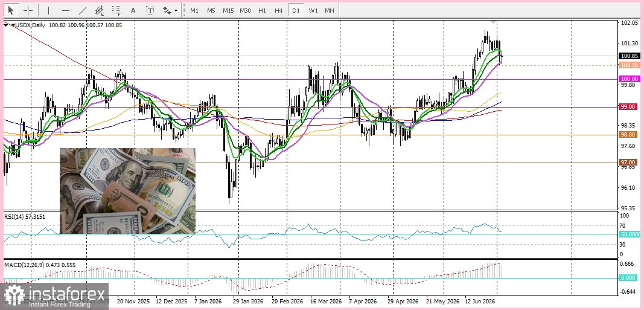
Task: Open the arrows and shapes dropdown
Action: (x=170, y=10)
